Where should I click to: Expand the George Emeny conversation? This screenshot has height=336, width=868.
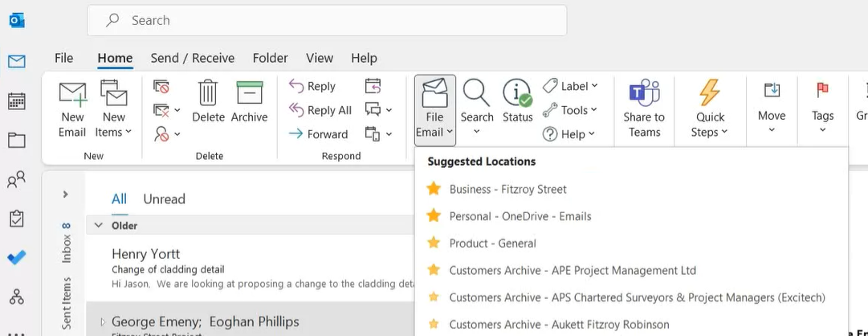click(x=103, y=322)
